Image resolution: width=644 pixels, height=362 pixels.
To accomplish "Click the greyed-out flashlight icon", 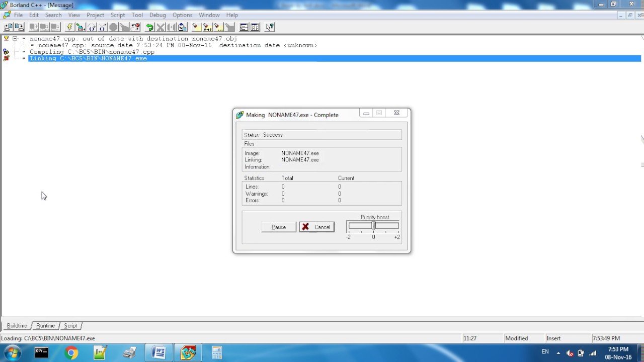I will click(x=229, y=27).
